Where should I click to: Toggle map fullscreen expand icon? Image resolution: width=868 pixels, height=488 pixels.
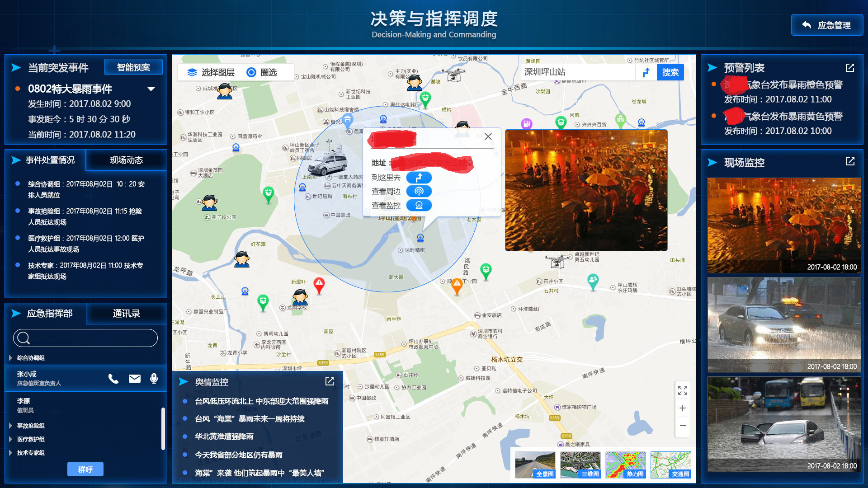tap(683, 390)
